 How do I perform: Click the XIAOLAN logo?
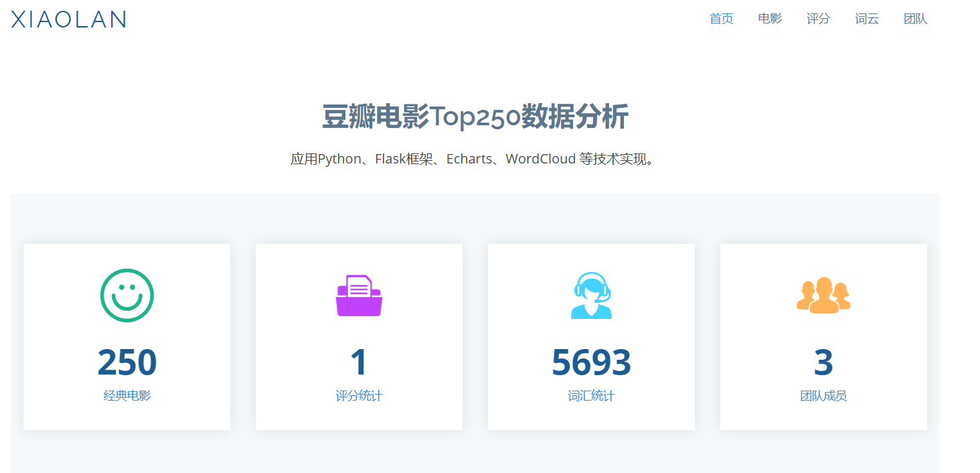pyautogui.click(x=68, y=19)
